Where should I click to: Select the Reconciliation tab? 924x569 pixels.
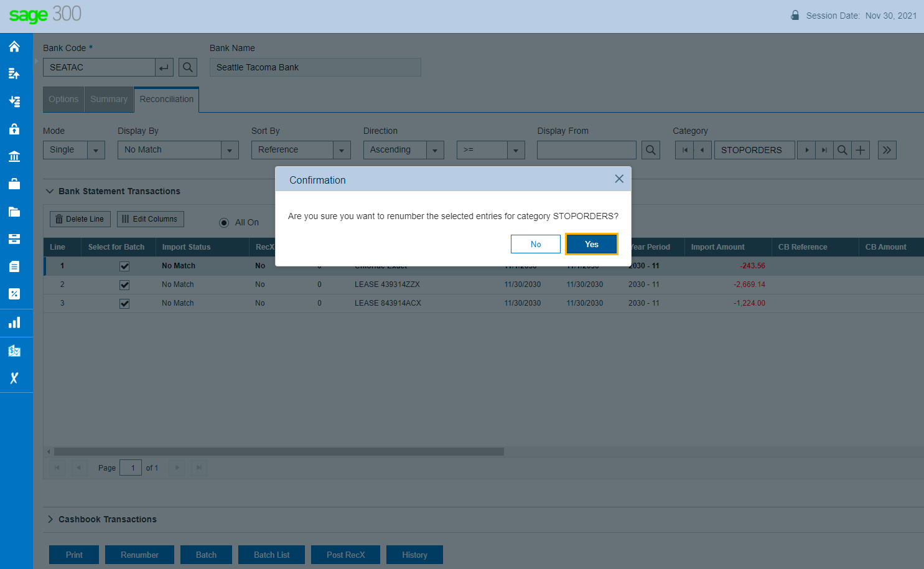pos(167,100)
